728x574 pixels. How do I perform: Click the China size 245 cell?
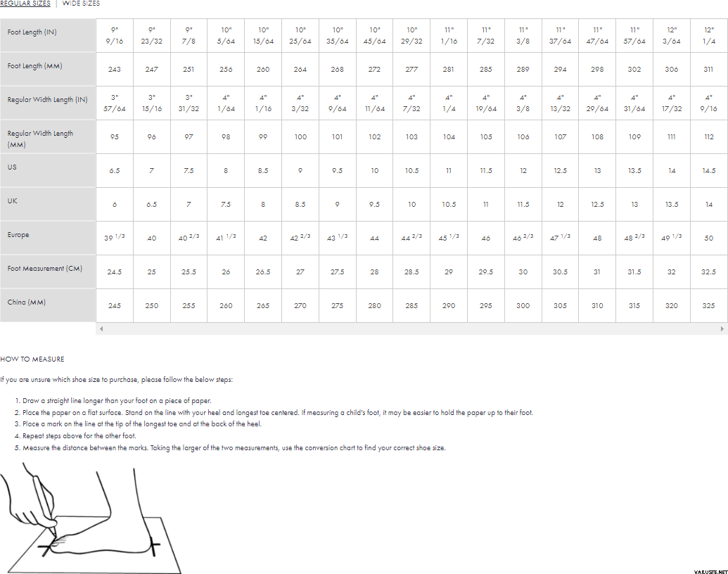coord(115,306)
